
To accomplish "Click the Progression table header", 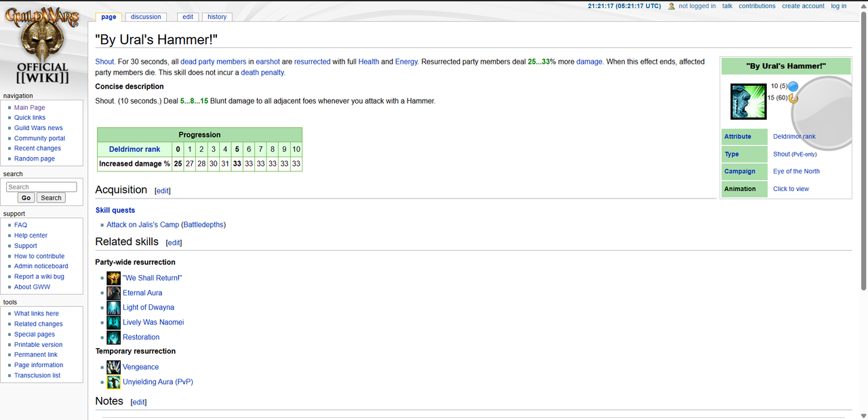I will pyautogui.click(x=199, y=135).
